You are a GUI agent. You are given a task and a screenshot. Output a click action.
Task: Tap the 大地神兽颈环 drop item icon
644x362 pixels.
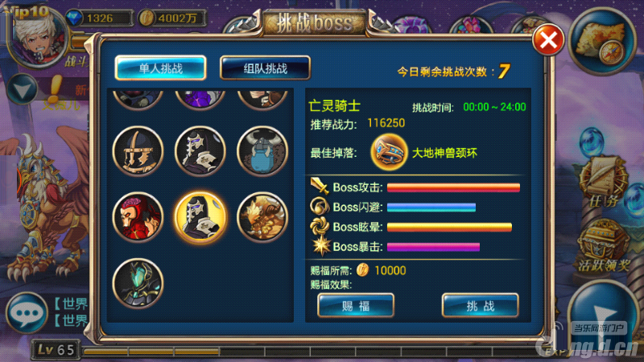pyautogui.click(x=389, y=153)
